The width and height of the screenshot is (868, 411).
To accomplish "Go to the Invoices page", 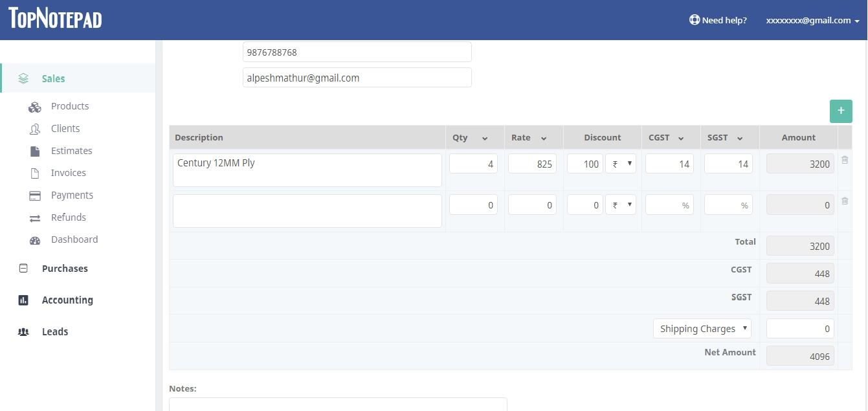I will [68, 173].
